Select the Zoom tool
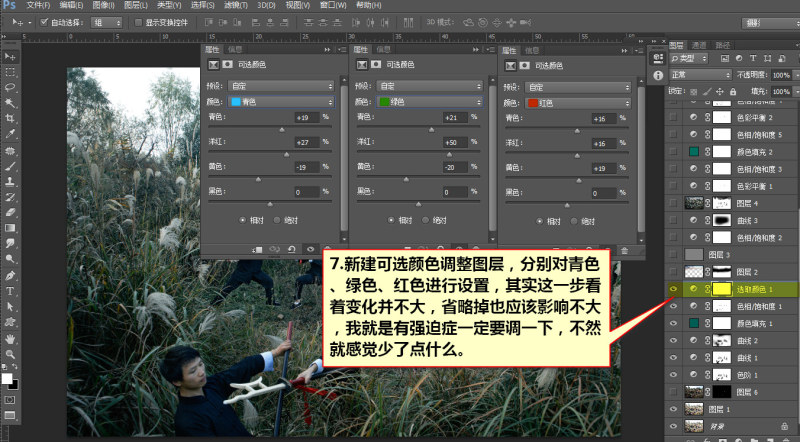 10,354
